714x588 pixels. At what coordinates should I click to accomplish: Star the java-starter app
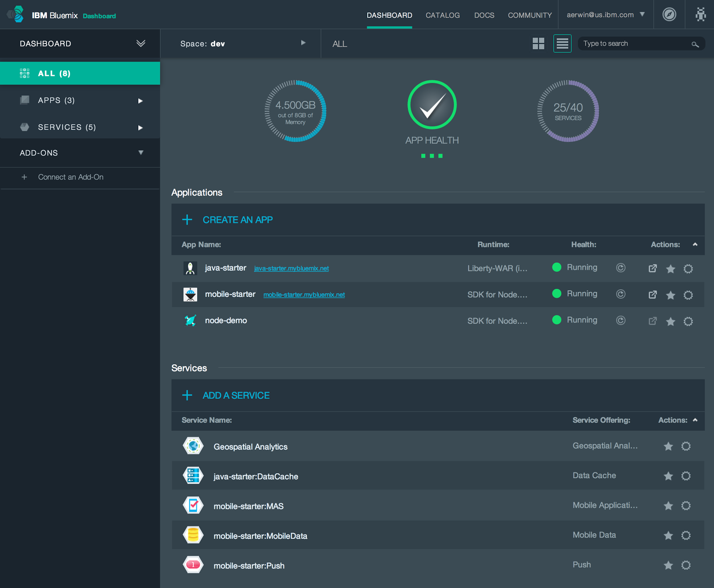pyautogui.click(x=670, y=269)
